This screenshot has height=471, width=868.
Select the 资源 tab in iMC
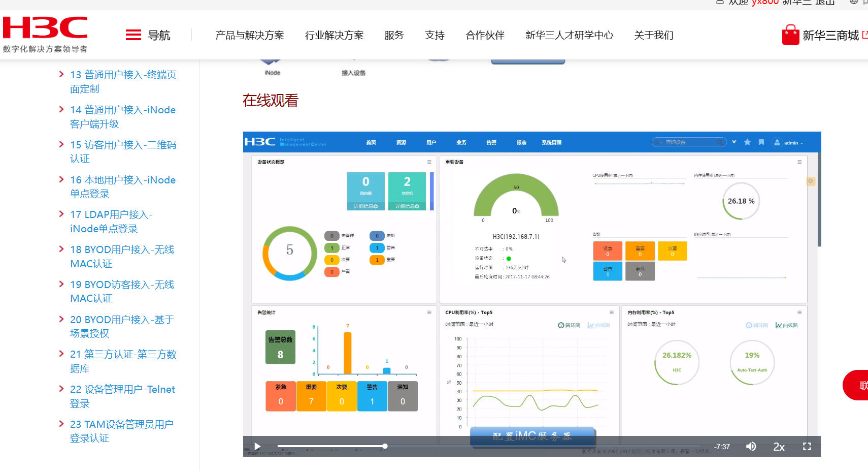[x=401, y=143]
